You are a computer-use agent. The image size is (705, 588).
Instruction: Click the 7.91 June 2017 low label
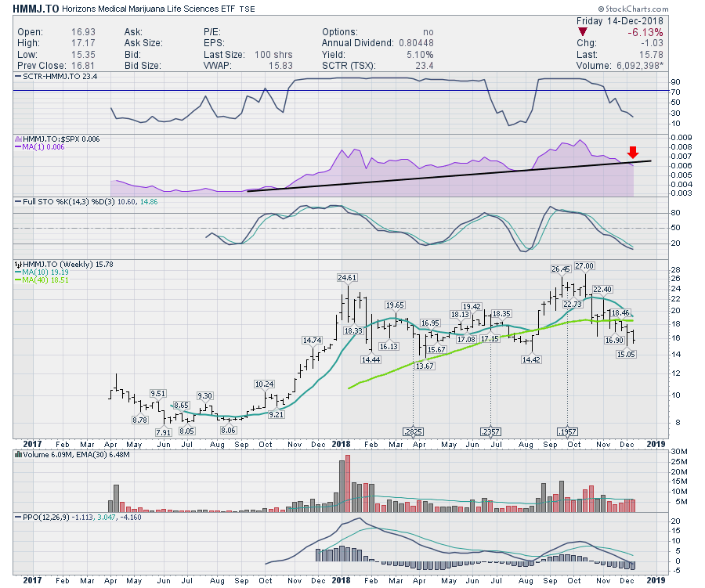pos(163,432)
